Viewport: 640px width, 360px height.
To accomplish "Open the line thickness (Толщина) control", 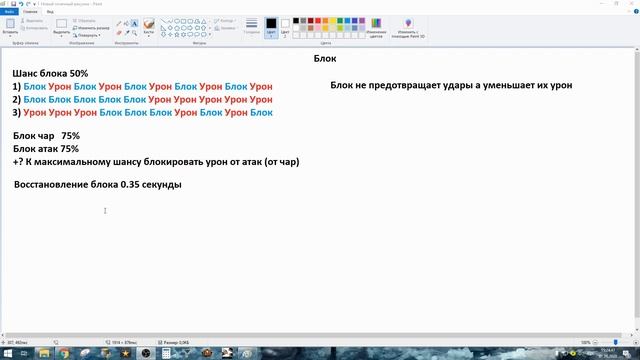I will coord(252,26).
